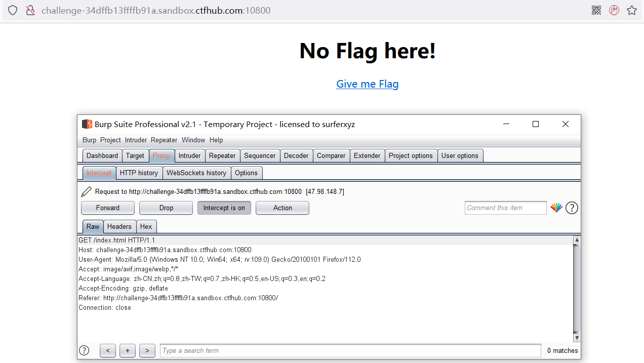Screen dimensions: 644x363
Task: Open the Window menu
Action: point(193,140)
